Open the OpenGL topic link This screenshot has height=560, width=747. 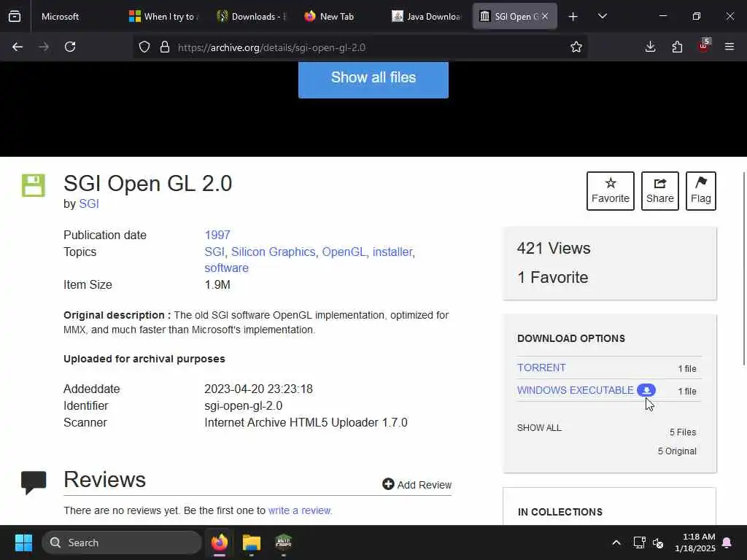pos(344,252)
